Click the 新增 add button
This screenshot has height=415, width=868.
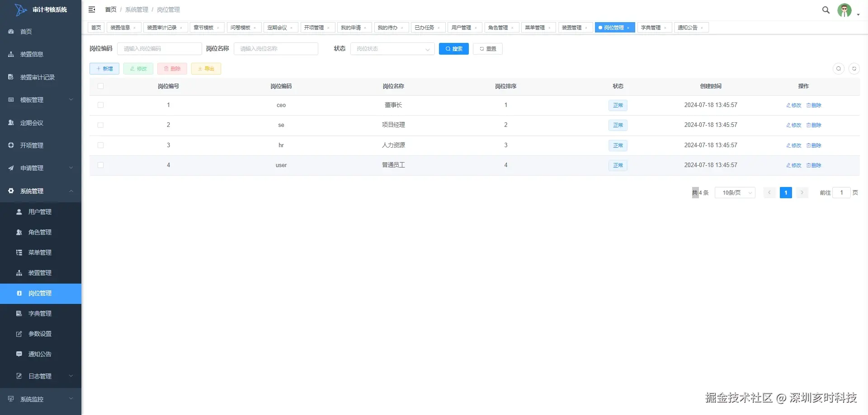(104, 69)
